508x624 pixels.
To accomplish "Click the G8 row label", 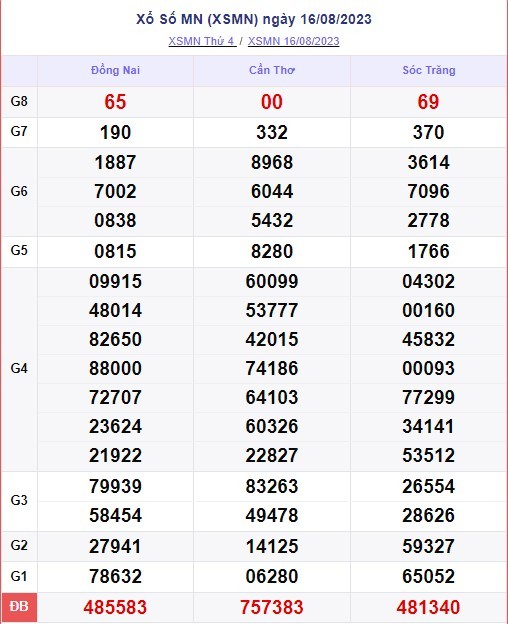I will pyautogui.click(x=19, y=101).
